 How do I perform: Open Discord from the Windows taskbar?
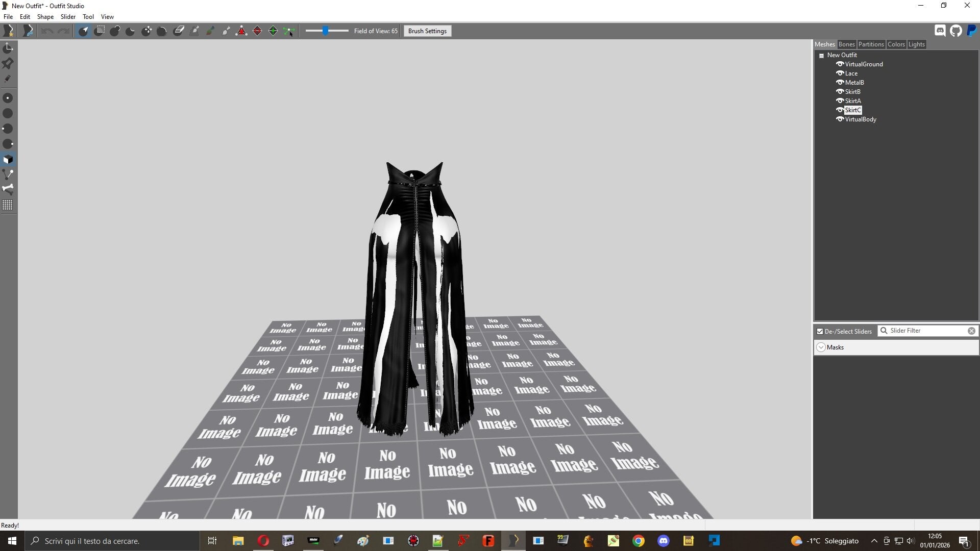664,541
